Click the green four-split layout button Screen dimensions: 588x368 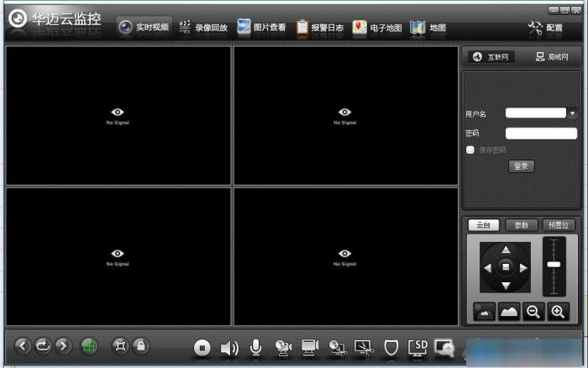(x=89, y=346)
